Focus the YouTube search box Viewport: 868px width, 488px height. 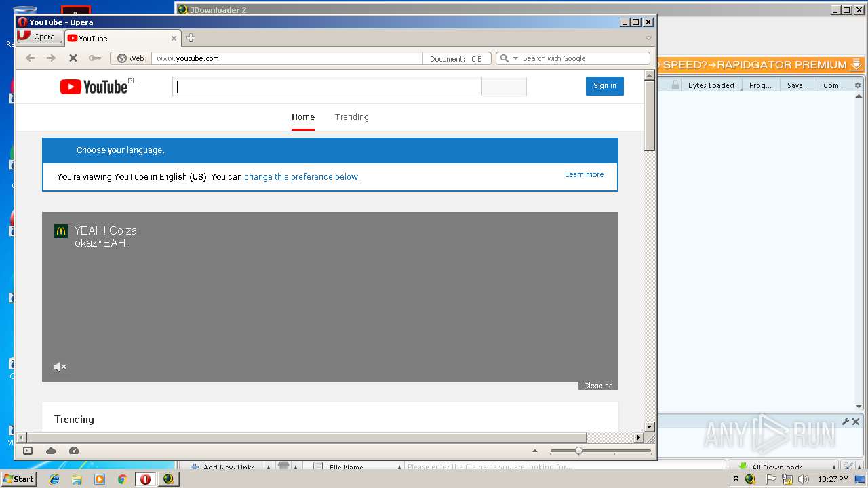point(327,86)
